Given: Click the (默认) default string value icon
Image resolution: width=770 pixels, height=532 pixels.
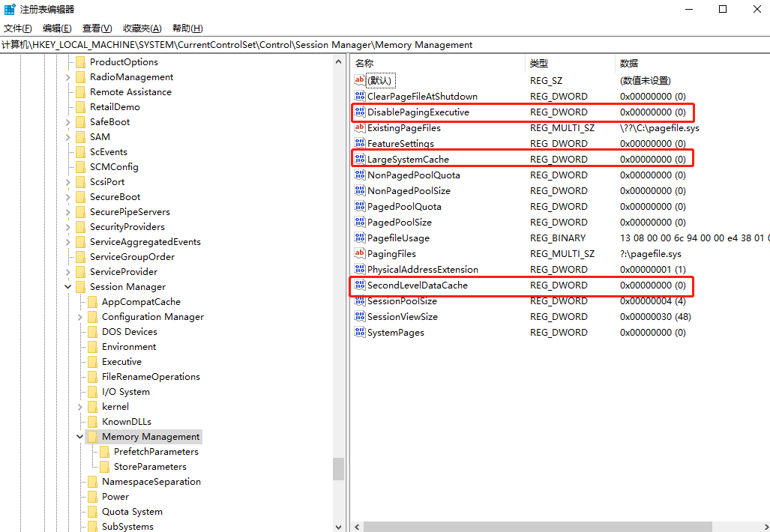Looking at the screenshot, I should point(359,80).
